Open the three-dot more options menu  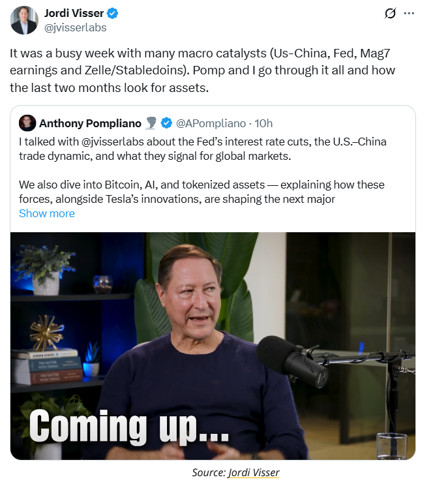pos(409,13)
